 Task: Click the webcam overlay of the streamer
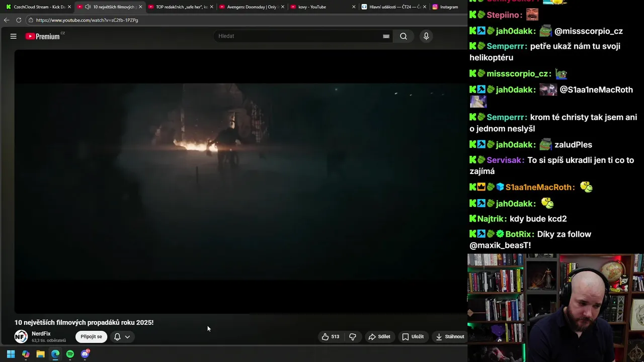point(555,308)
